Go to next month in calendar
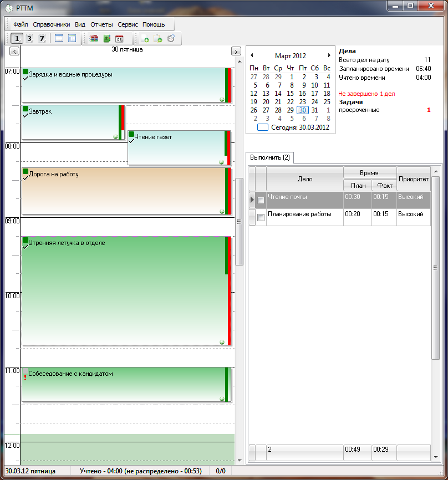 pyautogui.click(x=329, y=55)
